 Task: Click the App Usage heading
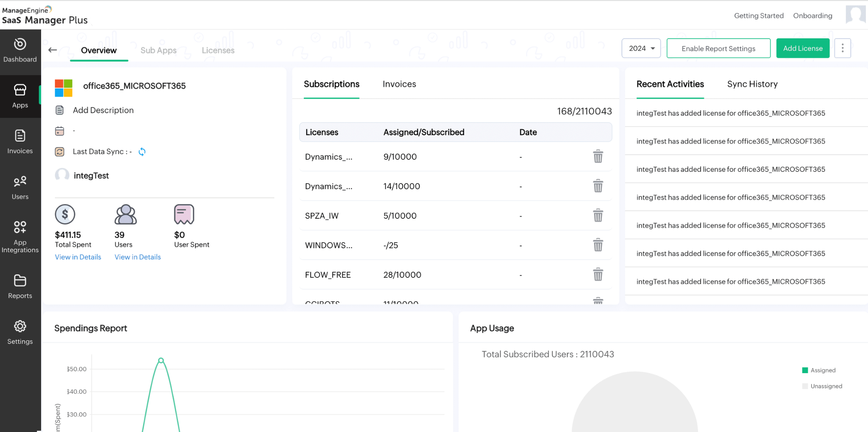point(492,328)
